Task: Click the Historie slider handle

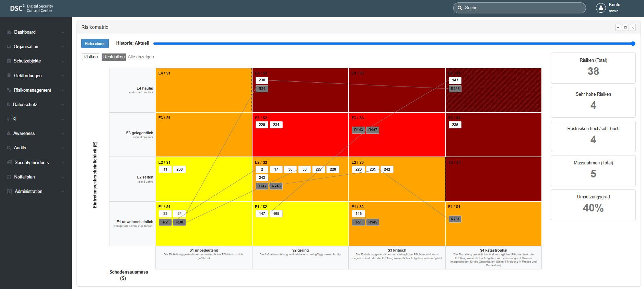Action: (x=633, y=44)
